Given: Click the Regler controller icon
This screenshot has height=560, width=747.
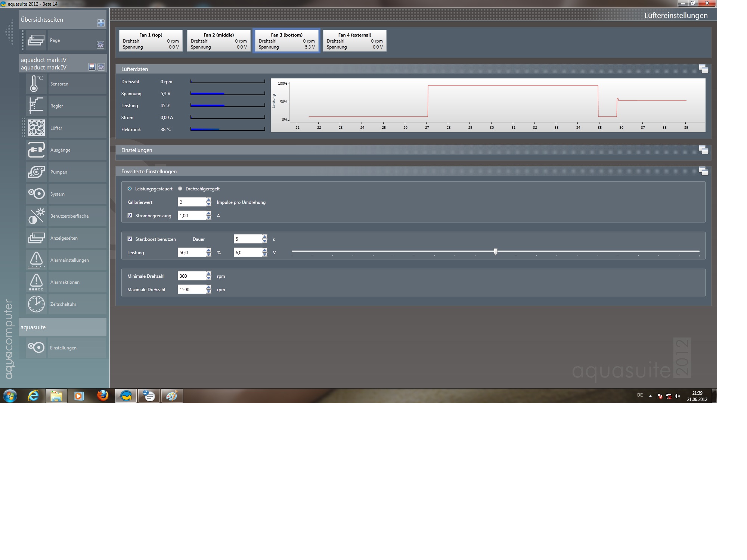Looking at the screenshot, I should [x=36, y=106].
